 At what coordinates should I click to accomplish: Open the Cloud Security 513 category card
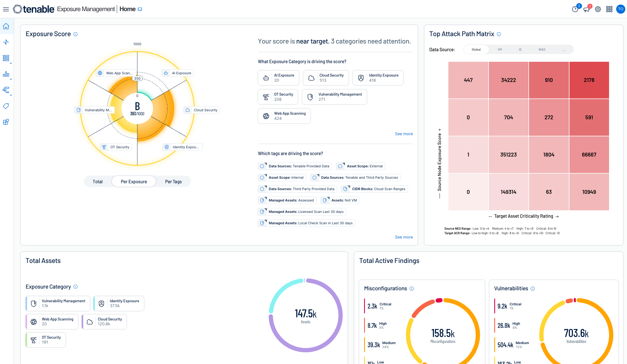326,78
